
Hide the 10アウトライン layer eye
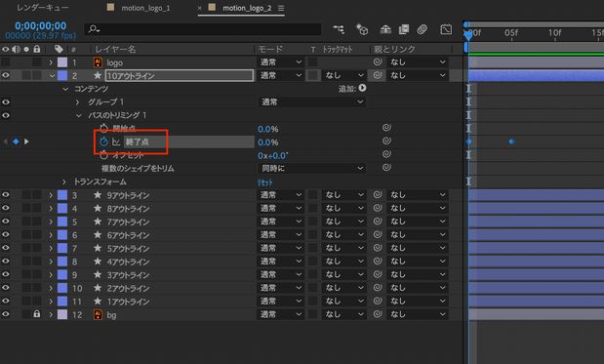[6, 75]
